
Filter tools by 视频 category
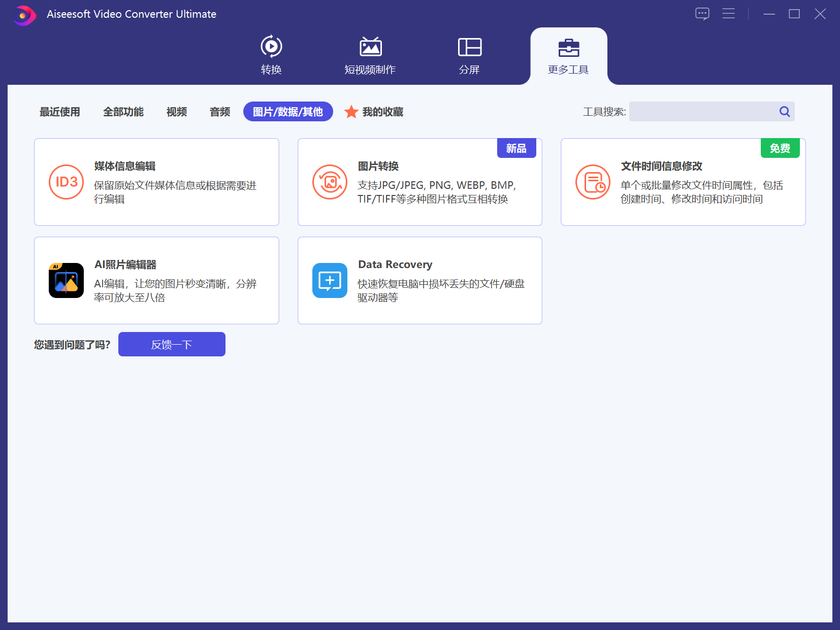tap(177, 112)
